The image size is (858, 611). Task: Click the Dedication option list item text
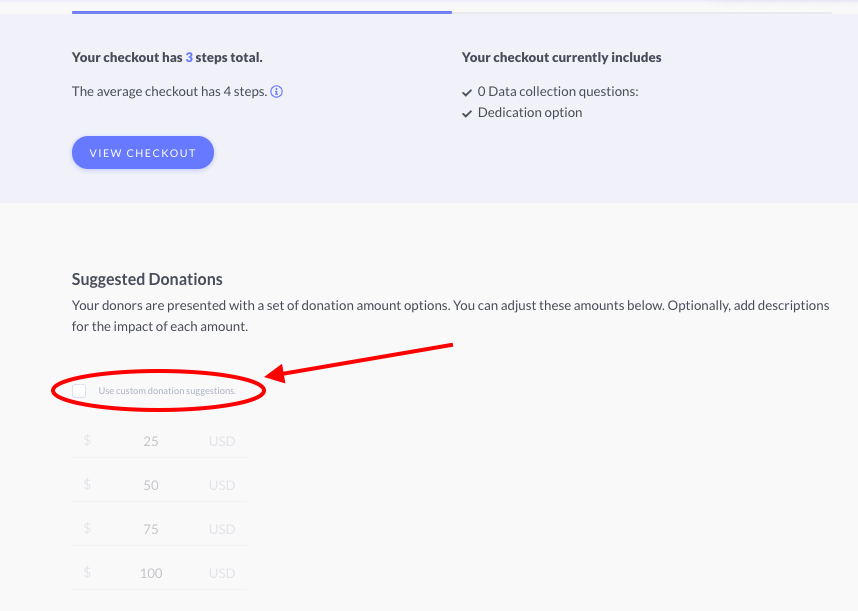[x=530, y=113]
